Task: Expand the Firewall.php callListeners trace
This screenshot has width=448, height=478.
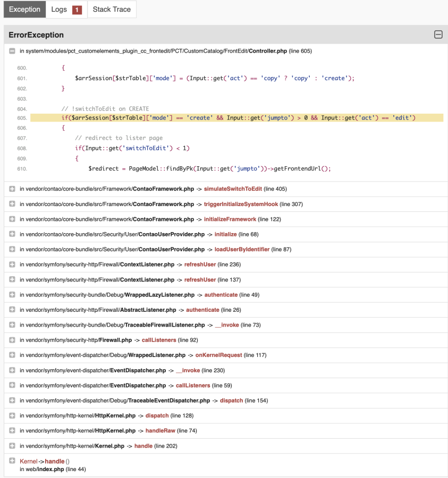Action: pos(12,340)
